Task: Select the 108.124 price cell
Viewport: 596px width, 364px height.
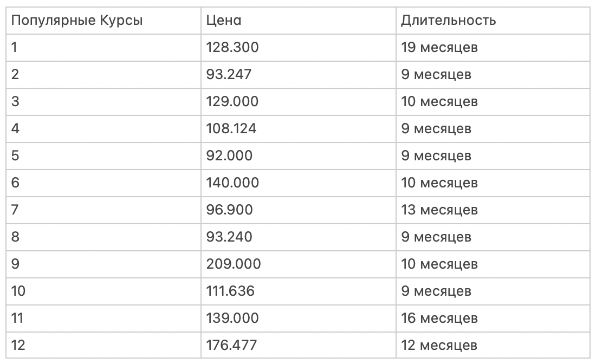Action: (x=231, y=129)
